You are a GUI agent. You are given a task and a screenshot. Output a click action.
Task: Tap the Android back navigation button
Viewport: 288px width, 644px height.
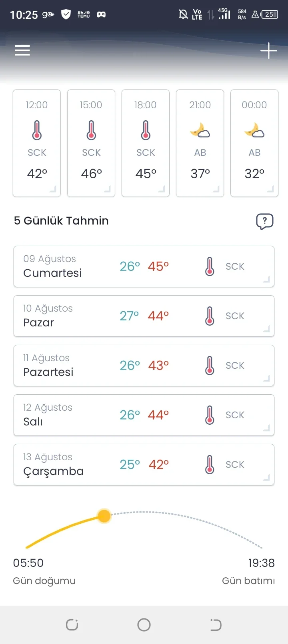click(216, 625)
